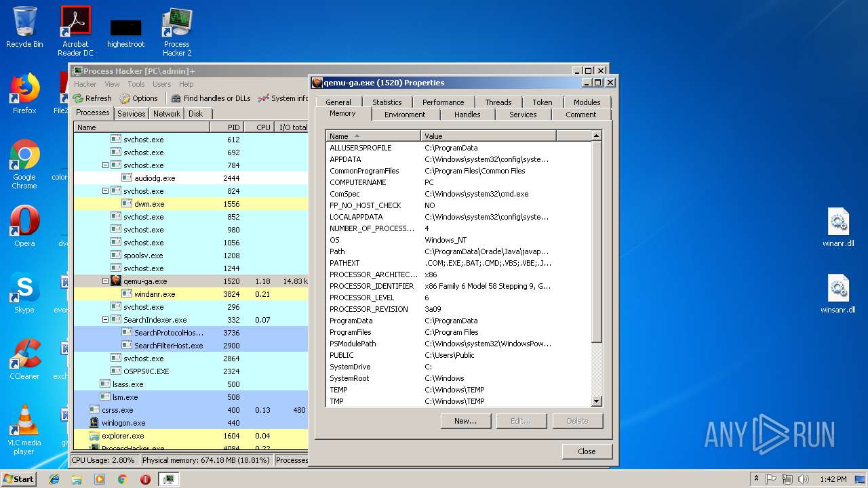Click scrollbar up arrow in environment list
The height and width of the screenshot is (488, 868).
(597, 136)
